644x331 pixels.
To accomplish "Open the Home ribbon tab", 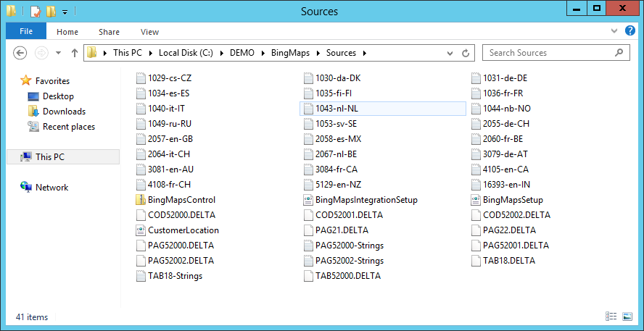I will (67, 32).
